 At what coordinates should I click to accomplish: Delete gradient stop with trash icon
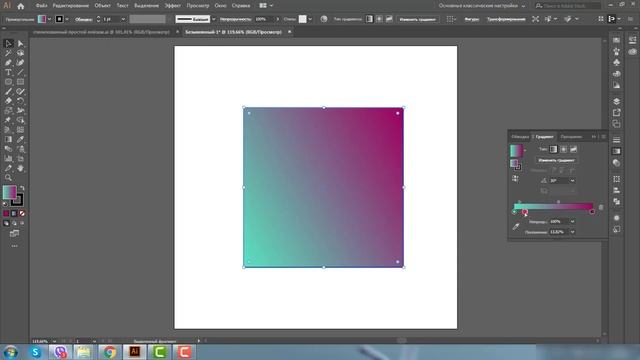[x=601, y=207]
